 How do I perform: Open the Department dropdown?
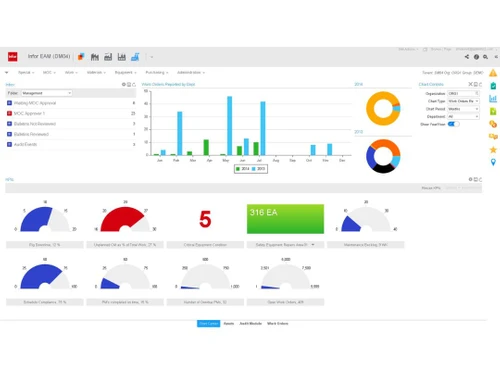463,117
